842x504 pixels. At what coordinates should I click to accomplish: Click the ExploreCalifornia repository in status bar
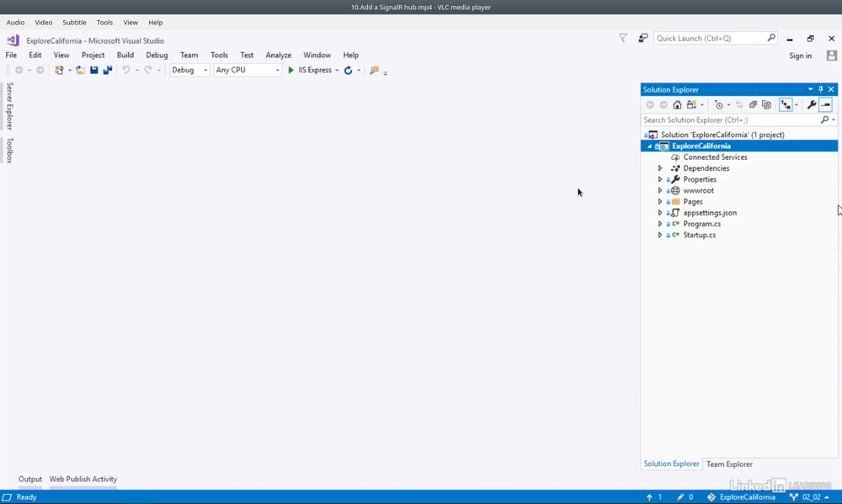click(x=741, y=497)
